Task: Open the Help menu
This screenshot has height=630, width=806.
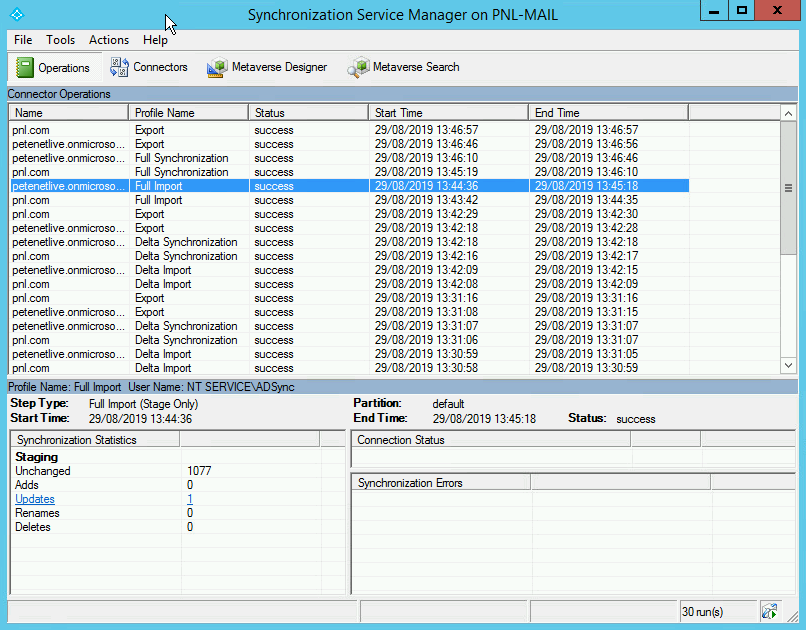Action: pos(155,40)
